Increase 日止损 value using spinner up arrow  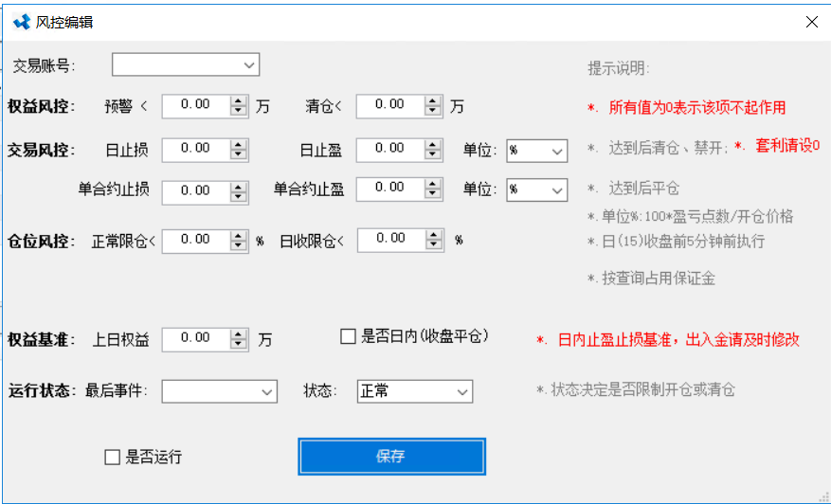[x=238, y=144]
